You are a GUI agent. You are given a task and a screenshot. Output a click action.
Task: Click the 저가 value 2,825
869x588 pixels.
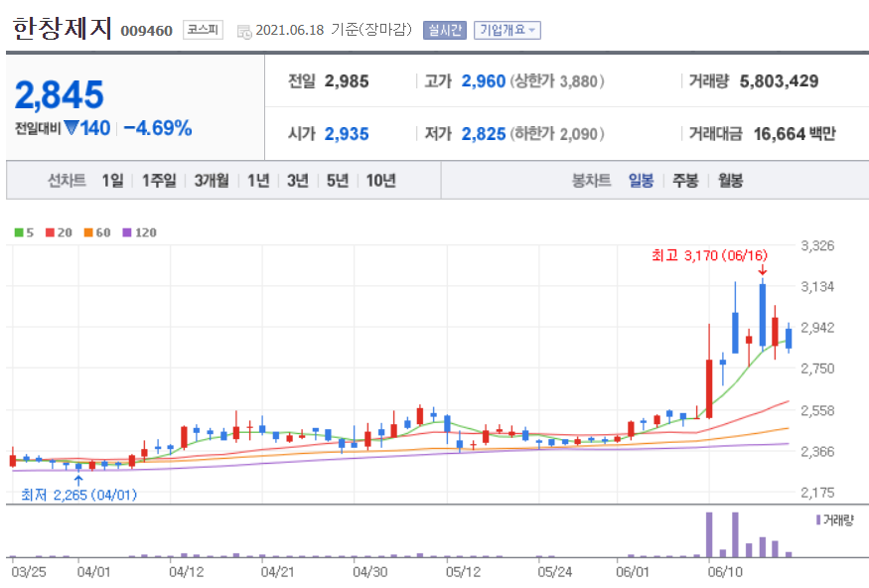pos(484,134)
